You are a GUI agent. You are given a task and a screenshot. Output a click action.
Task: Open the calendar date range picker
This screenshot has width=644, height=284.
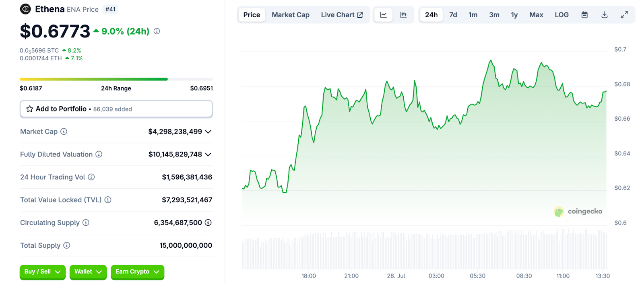(x=584, y=15)
